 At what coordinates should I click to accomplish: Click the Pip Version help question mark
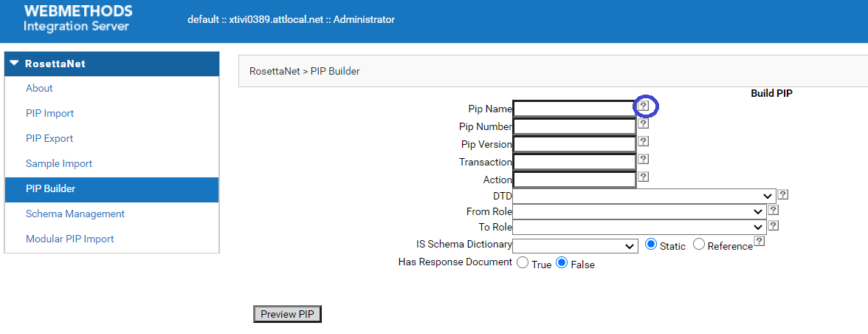(x=643, y=142)
